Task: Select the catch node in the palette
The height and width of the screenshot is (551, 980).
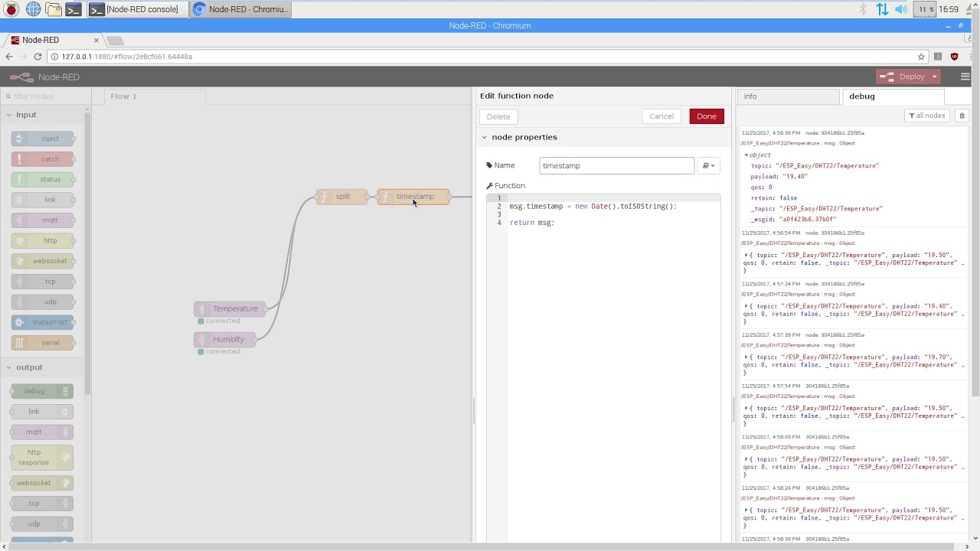Action: tap(43, 159)
